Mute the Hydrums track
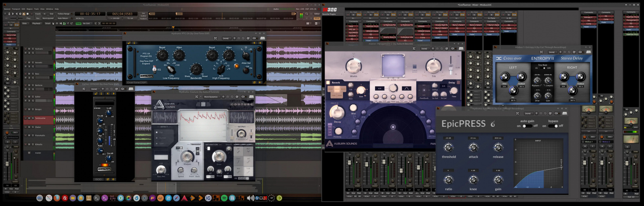 tap(29, 49)
